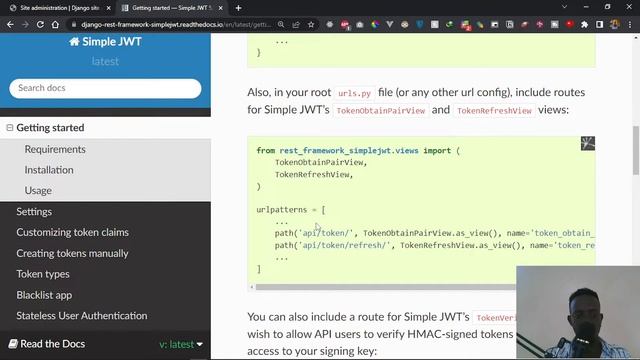Share this page from the address bar

pyautogui.click(x=296, y=24)
